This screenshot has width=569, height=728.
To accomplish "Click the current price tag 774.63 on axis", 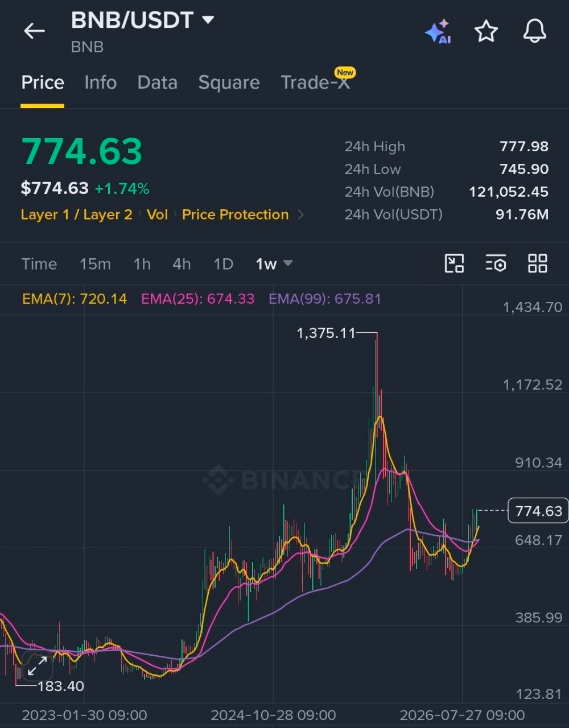I will [x=538, y=511].
